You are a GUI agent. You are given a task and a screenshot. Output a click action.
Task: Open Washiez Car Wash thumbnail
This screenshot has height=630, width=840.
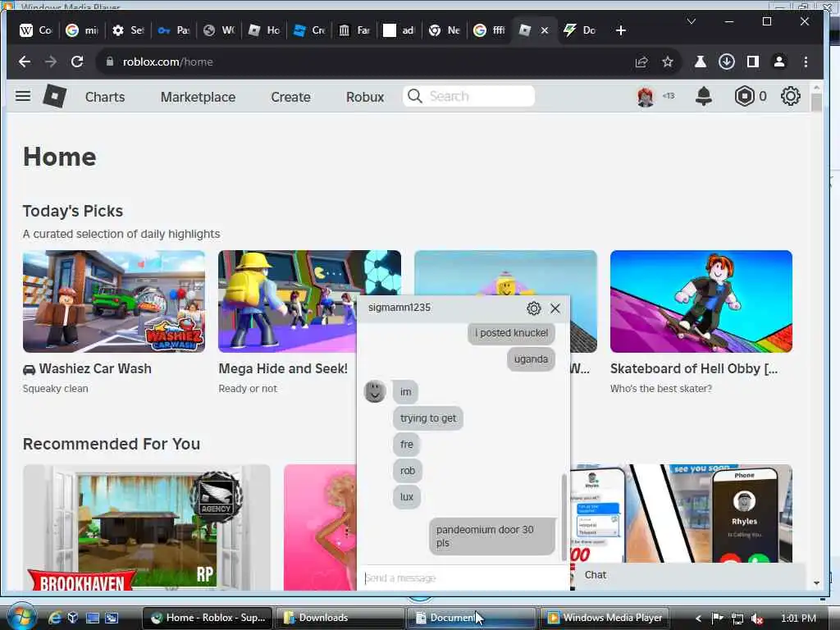(113, 301)
